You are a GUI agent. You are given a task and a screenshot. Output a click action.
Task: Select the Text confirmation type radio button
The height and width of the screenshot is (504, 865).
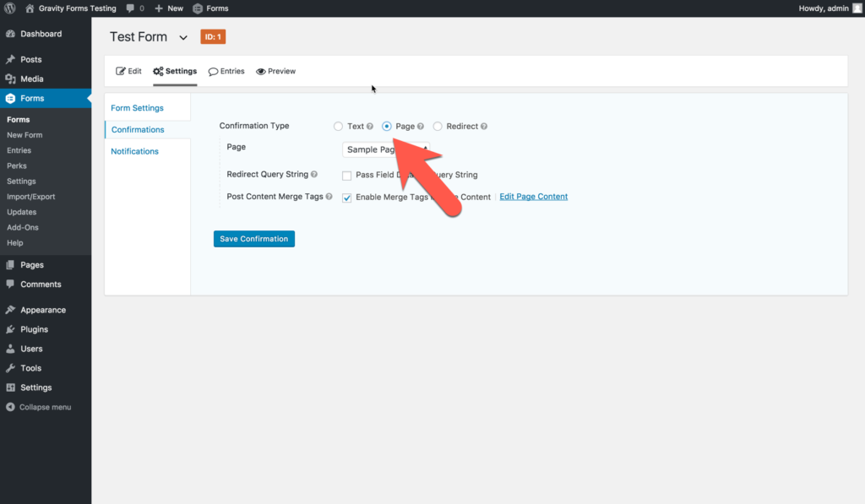coord(338,126)
